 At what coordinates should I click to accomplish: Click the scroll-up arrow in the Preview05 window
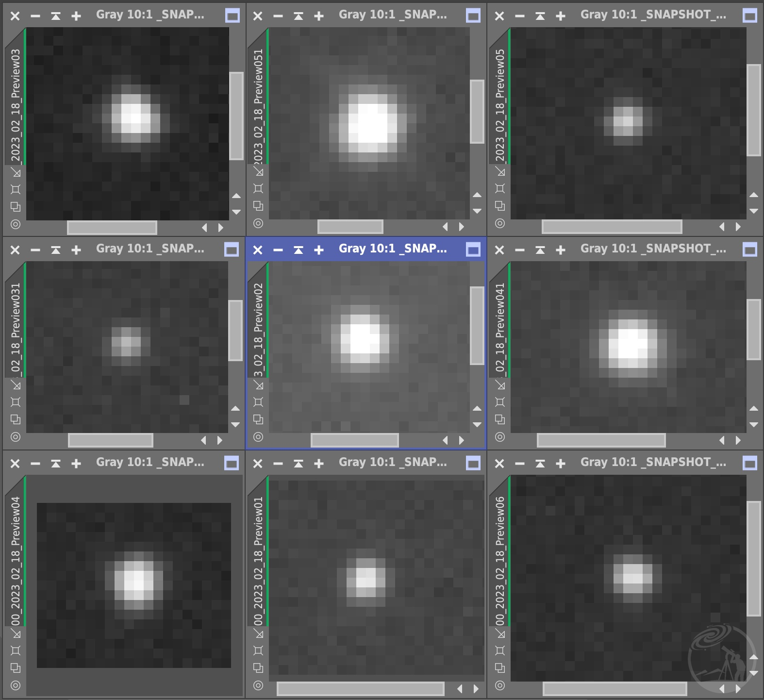pyautogui.click(x=754, y=195)
